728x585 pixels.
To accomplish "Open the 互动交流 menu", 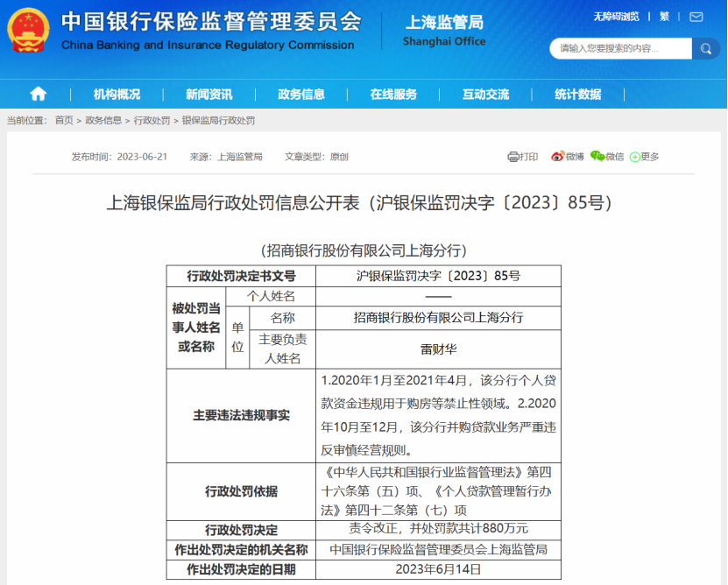I will click(x=485, y=95).
